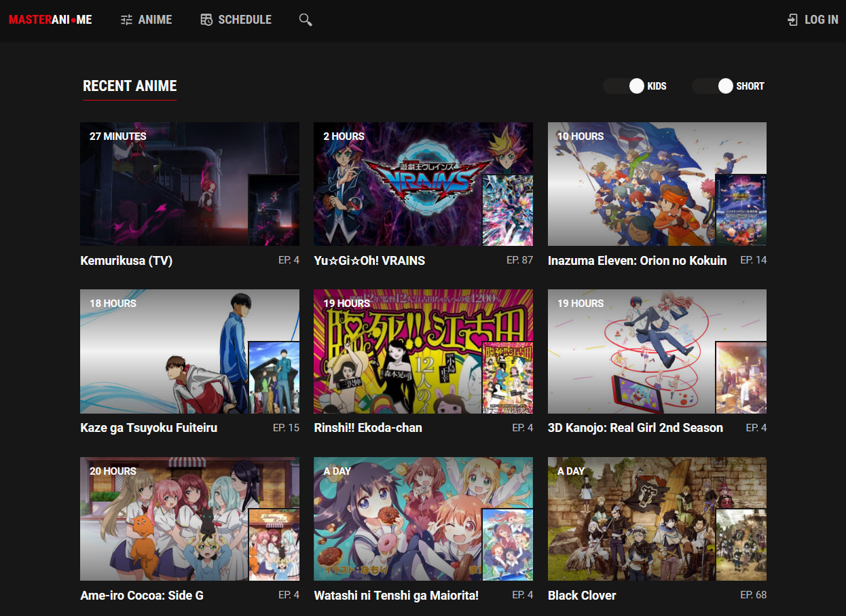Image resolution: width=846 pixels, height=616 pixels.
Task: Click the 2 HOURS timestamp on VRAINS
Action: (344, 137)
